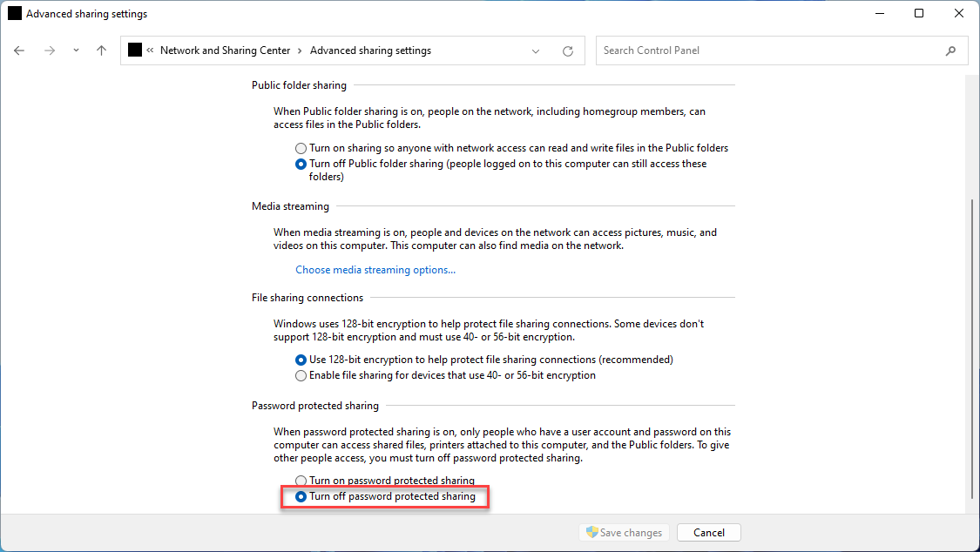Select Turn off Public folder sharing
Screen dimensions: 980x552
[501, 170]
